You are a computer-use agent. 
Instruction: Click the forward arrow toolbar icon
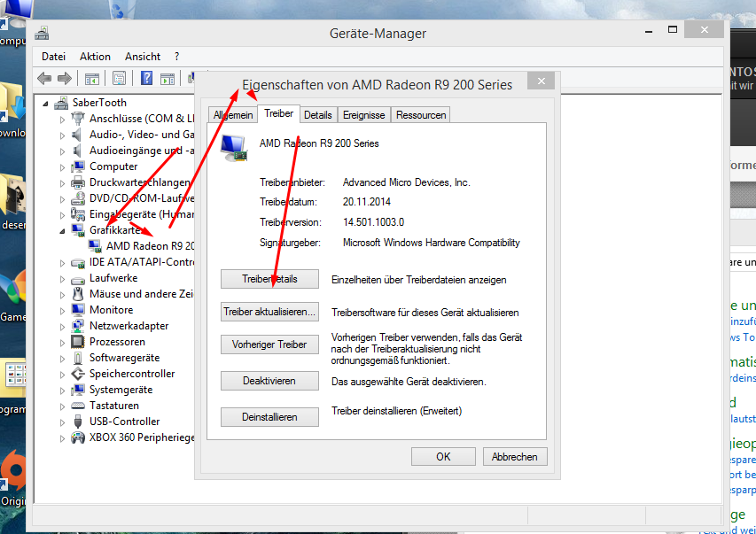pos(65,78)
